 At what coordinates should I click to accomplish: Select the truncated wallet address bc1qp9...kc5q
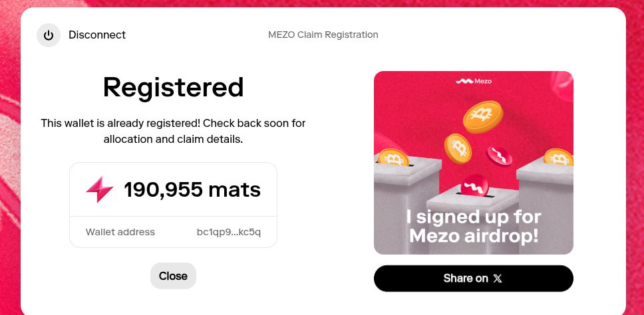pyautogui.click(x=229, y=232)
